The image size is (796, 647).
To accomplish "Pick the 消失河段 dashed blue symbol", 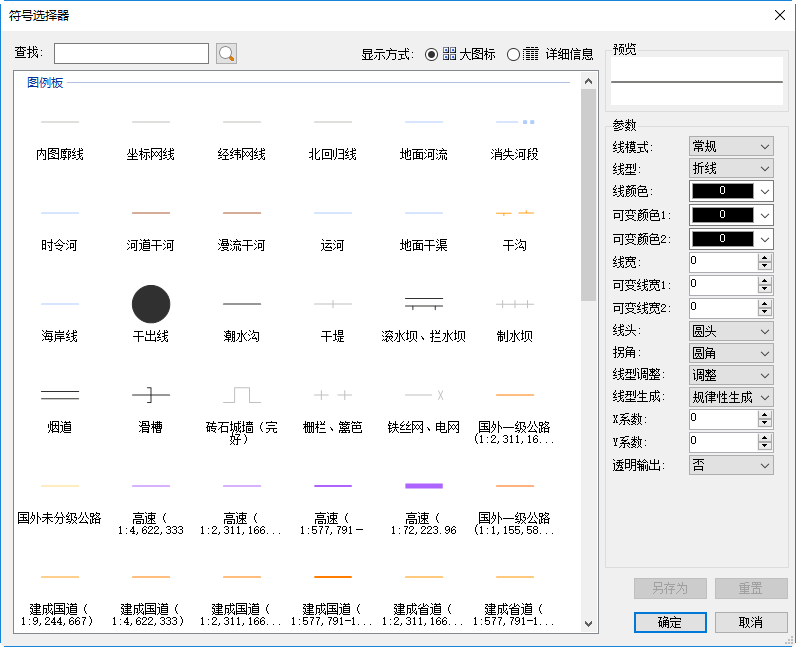I will [514, 123].
